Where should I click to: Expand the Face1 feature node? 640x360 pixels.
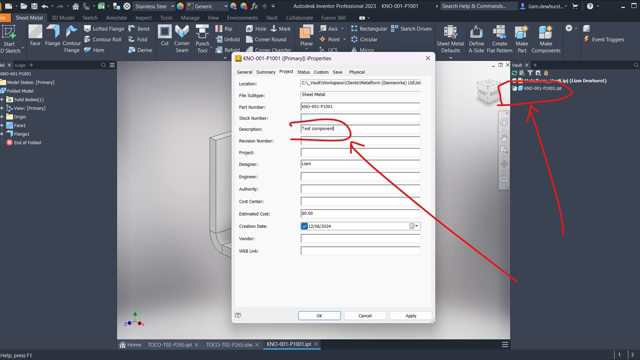(x=2, y=125)
